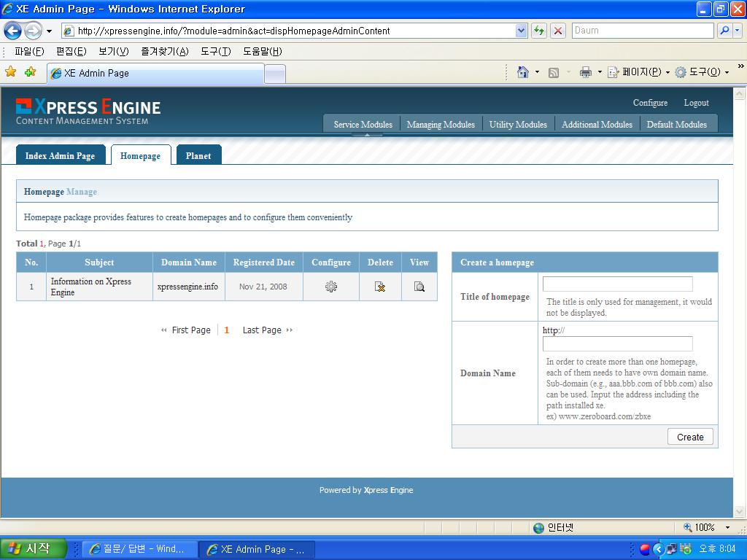Click XE Admin Page taskbar button
The image size is (747, 560).
point(258,549)
